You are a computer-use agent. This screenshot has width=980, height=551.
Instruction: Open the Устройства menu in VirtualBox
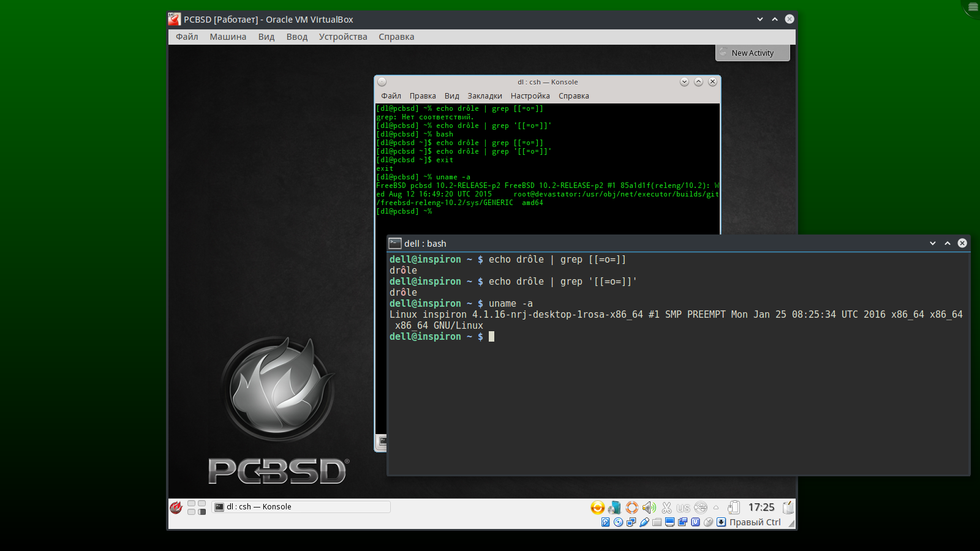[x=342, y=37]
